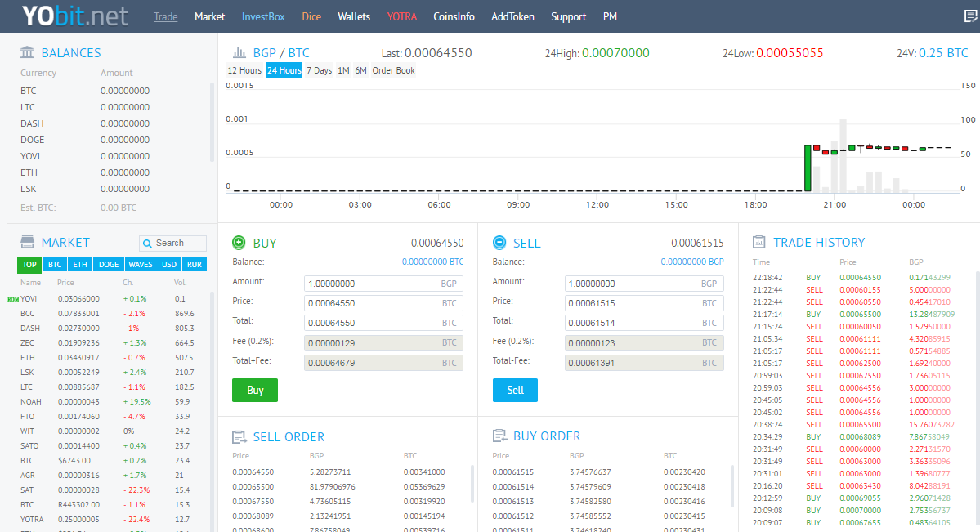The height and width of the screenshot is (532, 980).
Task: Click the Balances bank icon
Action: tap(27, 51)
